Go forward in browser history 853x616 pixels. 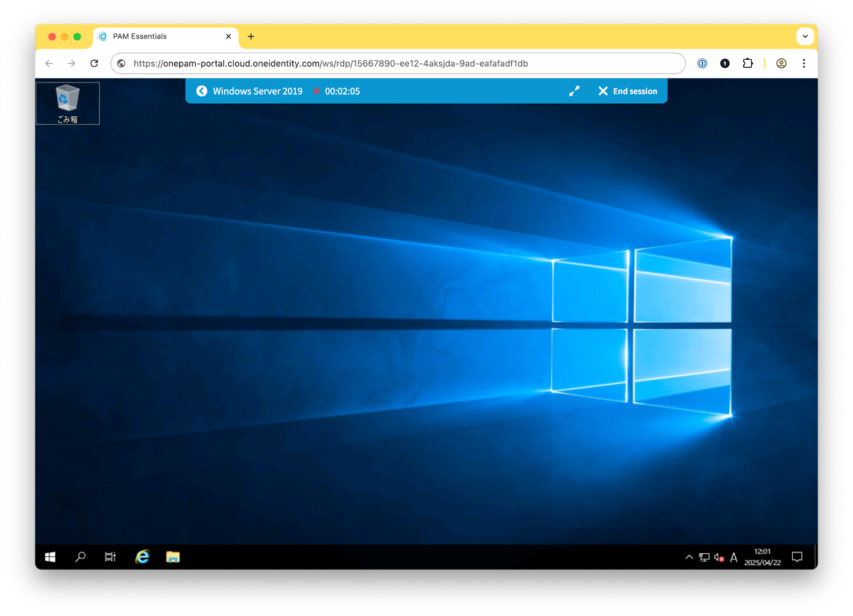pos(71,63)
